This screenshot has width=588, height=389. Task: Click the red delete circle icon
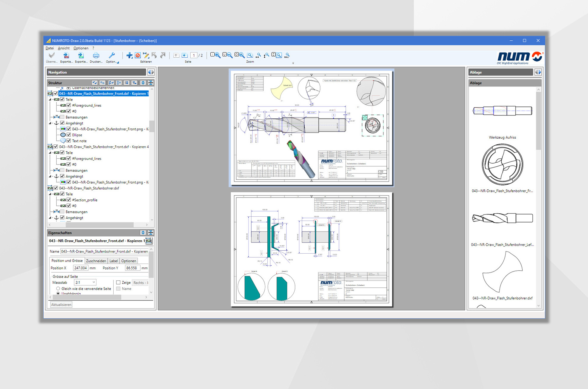coord(138,55)
